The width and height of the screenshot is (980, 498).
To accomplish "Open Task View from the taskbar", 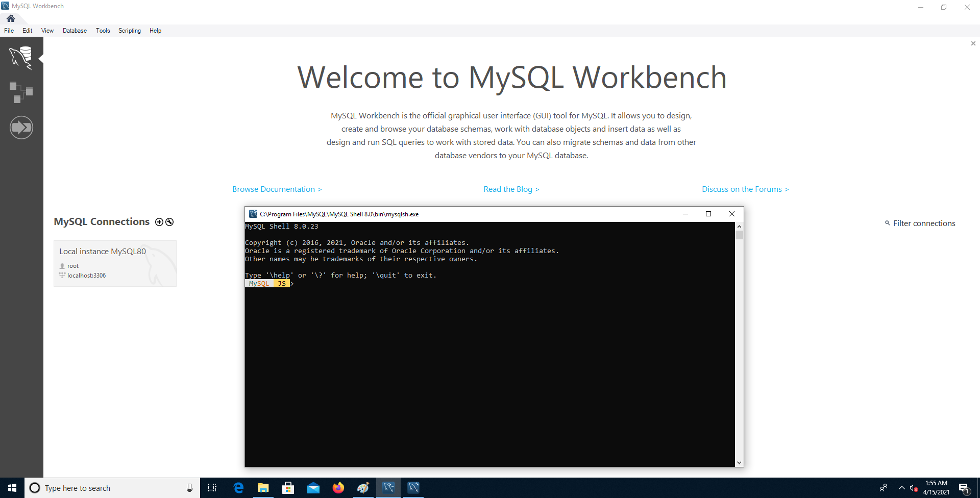I will pyautogui.click(x=212, y=488).
